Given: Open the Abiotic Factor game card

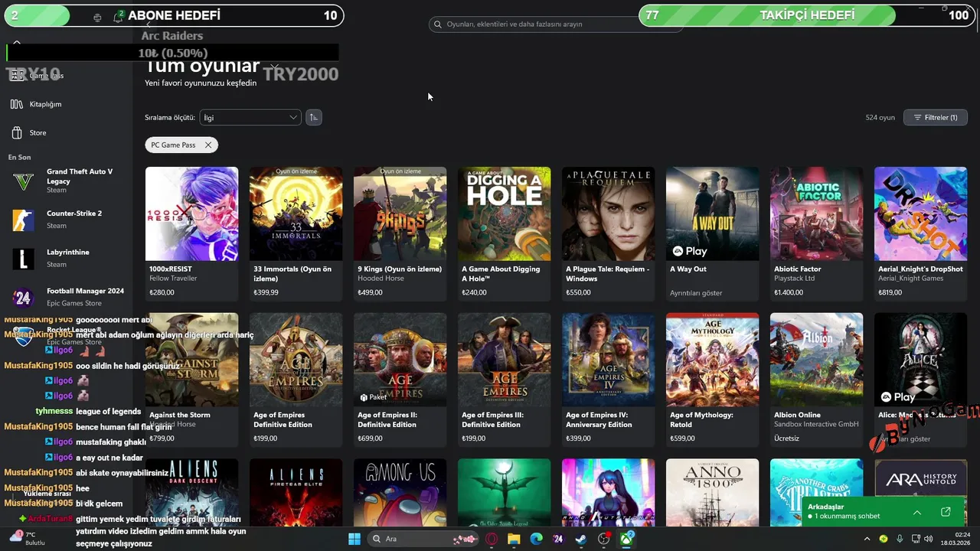Looking at the screenshot, I should [x=816, y=233].
